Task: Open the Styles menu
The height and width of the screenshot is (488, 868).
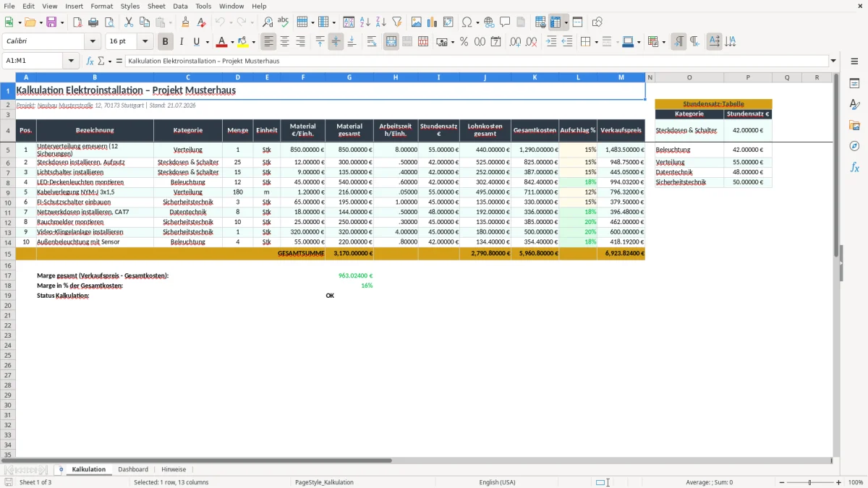Action: tap(130, 6)
